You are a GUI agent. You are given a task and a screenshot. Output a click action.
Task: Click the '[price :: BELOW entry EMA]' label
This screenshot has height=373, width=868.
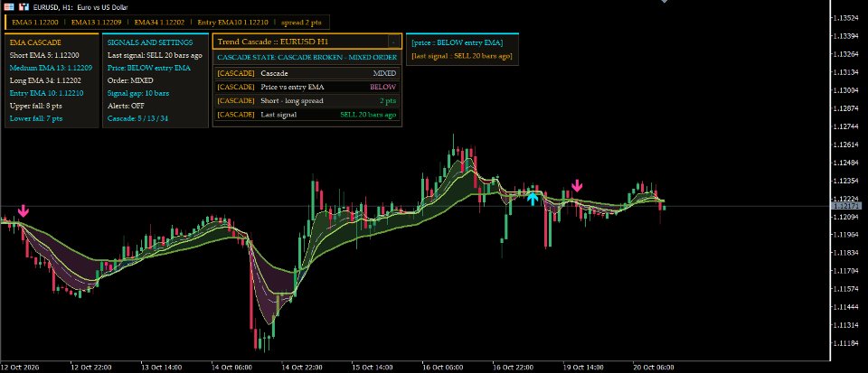[x=458, y=42]
